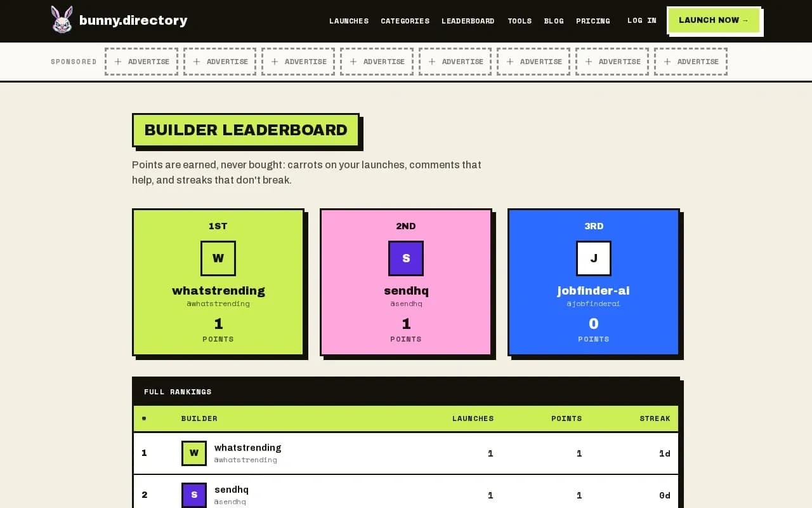This screenshot has width=812, height=508.
Task: Click the 3RD label on the blue card
Action: point(594,226)
